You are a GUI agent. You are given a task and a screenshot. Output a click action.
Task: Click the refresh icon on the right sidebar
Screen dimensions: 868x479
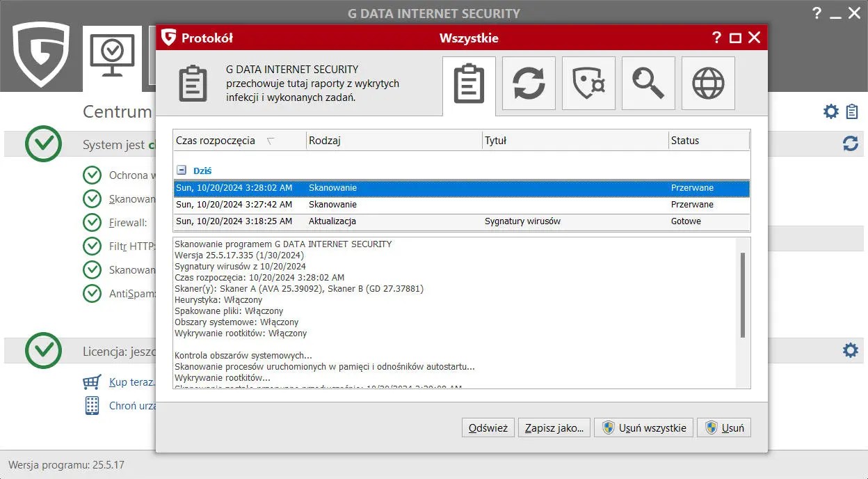pyautogui.click(x=850, y=144)
